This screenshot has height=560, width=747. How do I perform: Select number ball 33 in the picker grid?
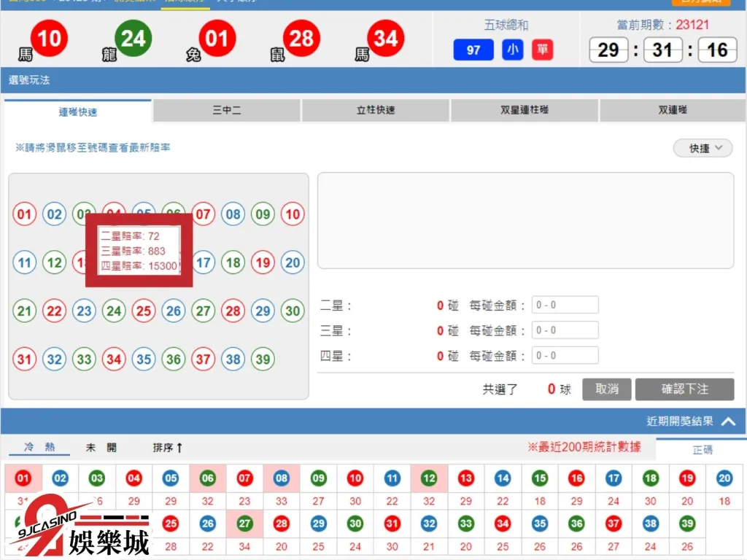85,359
